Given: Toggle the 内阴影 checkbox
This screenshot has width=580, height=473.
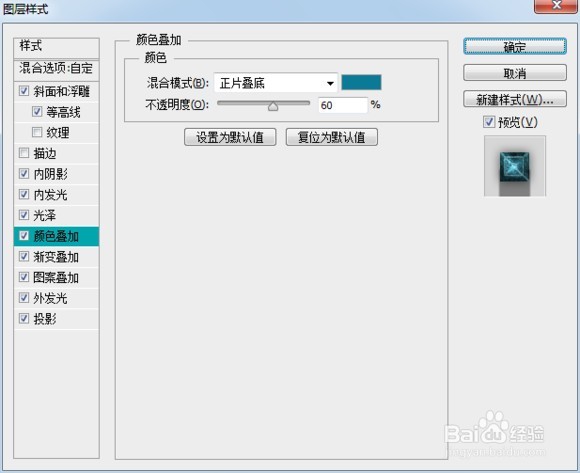Looking at the screenshot, I should pyautogui.click(x=24, y=173).
